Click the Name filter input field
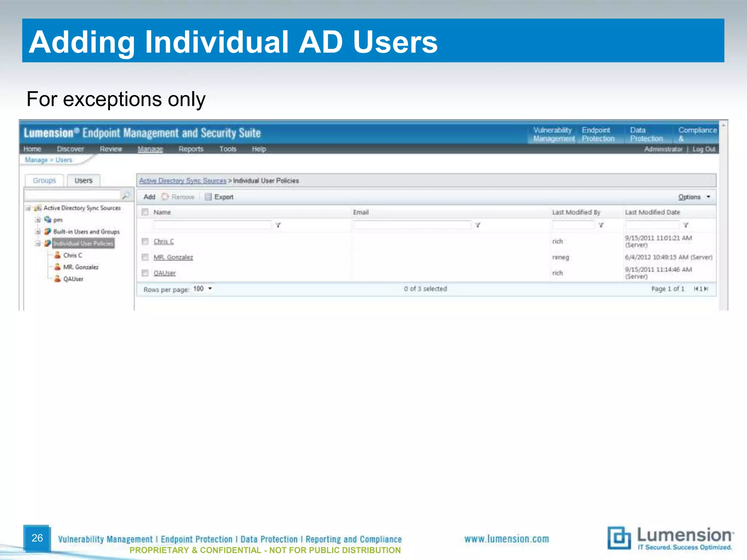Screen dimensions: 747x560 [213, 225]
